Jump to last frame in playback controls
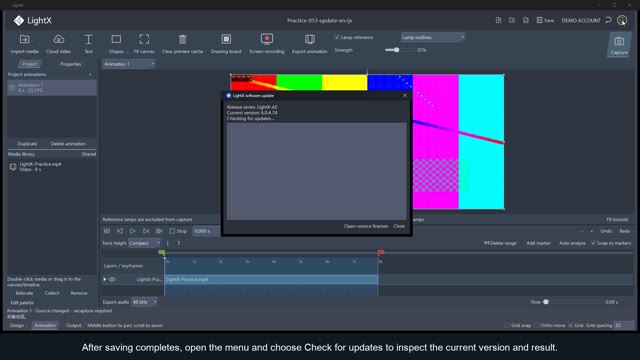640x360 pixels. (x=159, y=231)
